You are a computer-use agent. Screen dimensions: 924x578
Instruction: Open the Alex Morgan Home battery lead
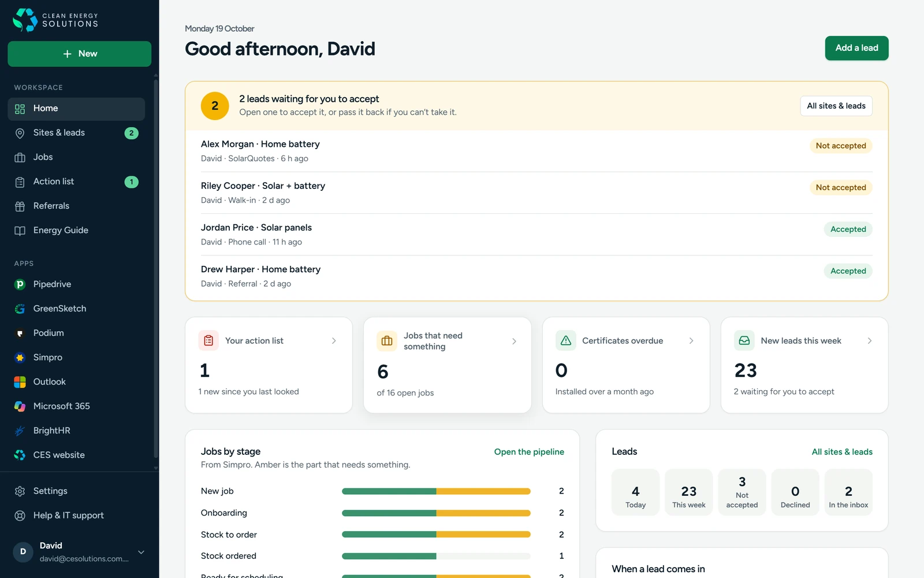click(536, 151)
